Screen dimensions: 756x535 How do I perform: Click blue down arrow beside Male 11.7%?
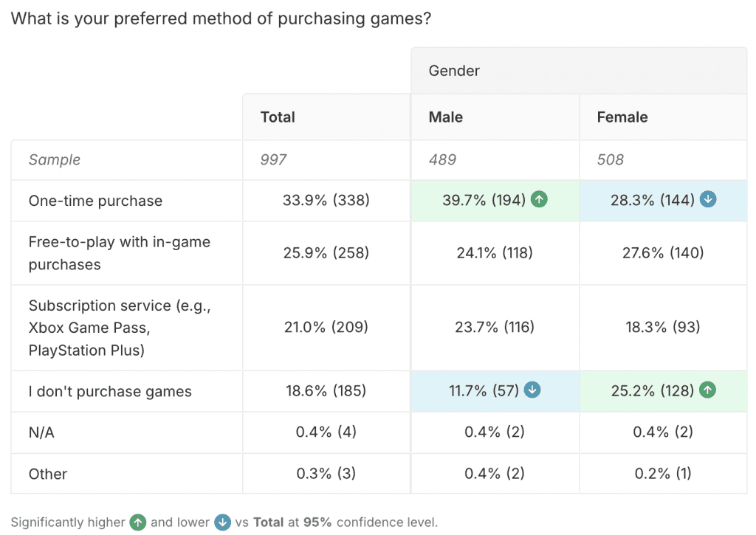(532, 390)
